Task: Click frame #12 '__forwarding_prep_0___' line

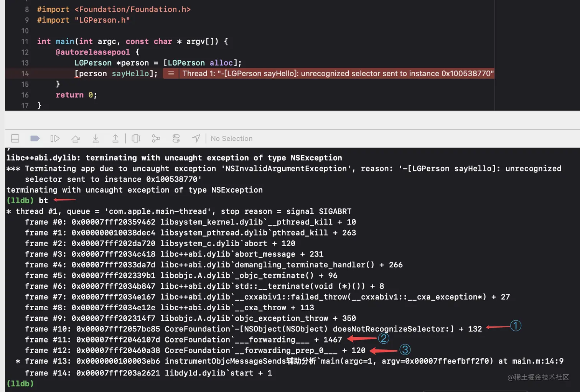Action: [x=195, y=351]
